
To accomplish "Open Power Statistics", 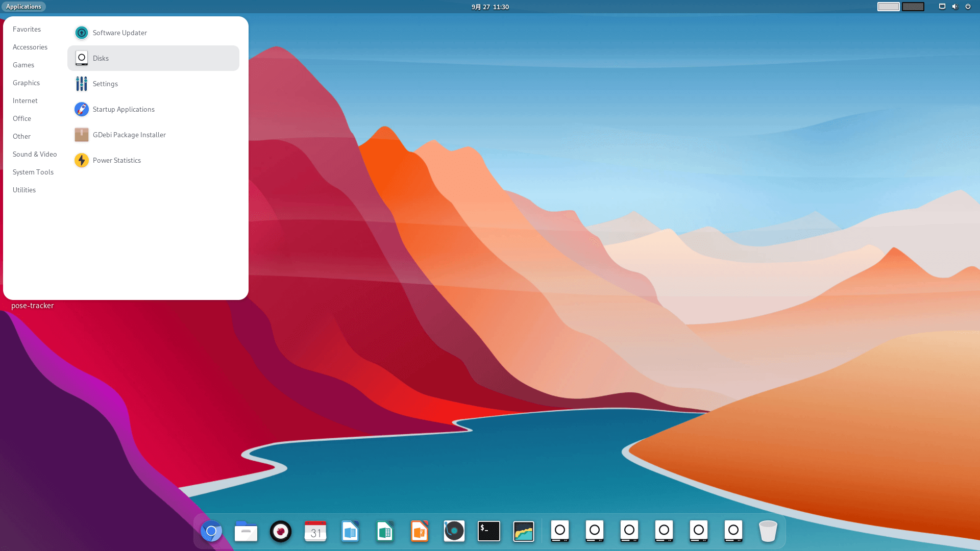I will tap(117, 160).
